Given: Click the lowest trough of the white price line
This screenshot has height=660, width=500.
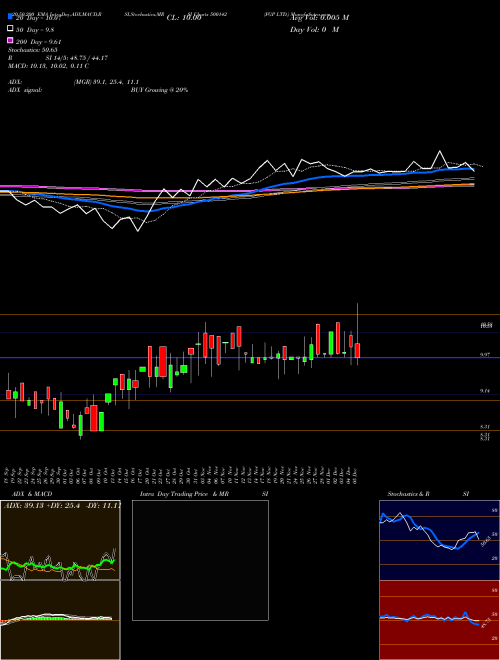Looking at the screenshot, I should pos(138,231).
